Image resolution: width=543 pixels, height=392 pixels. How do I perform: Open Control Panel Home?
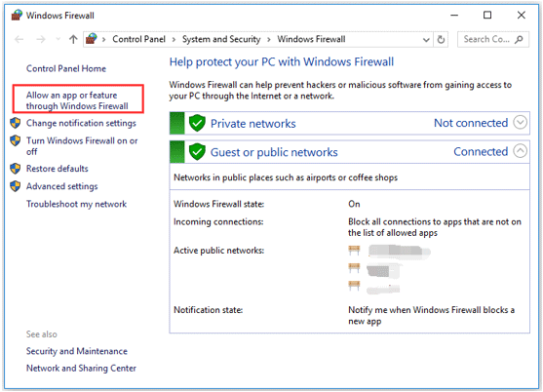coord(66,68)
